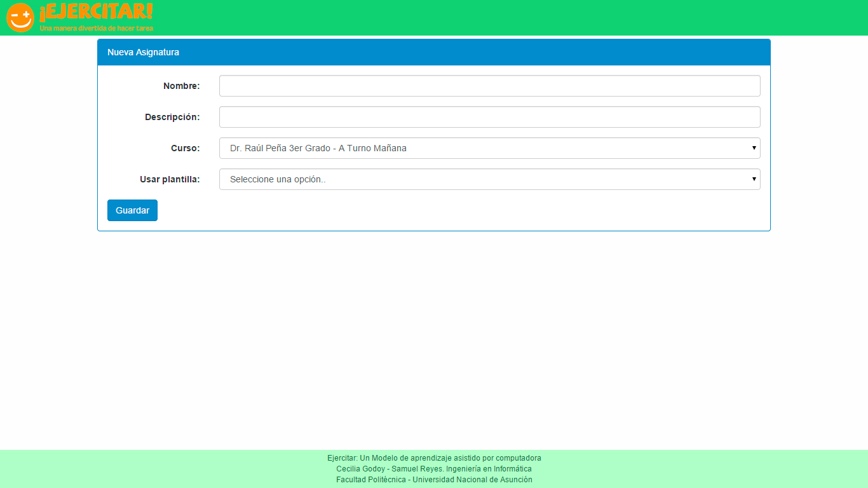Click the orange smiley face logo

click(x=20, y=18)
